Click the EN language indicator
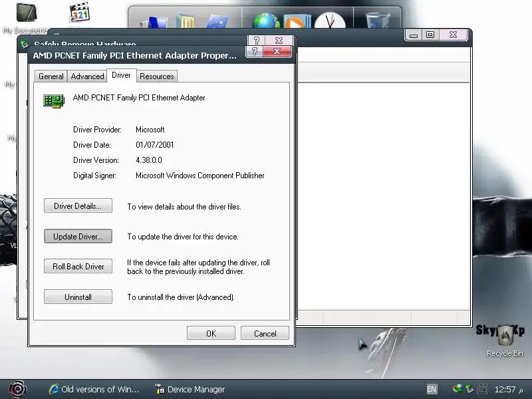Screen dimensions: 532x399 [x=432, y=389]
